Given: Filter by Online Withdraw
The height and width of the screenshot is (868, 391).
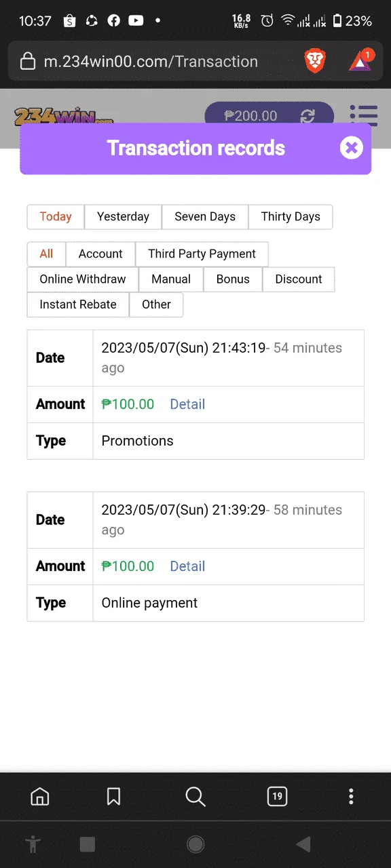Looking at the screenshot, I should 83,279.
